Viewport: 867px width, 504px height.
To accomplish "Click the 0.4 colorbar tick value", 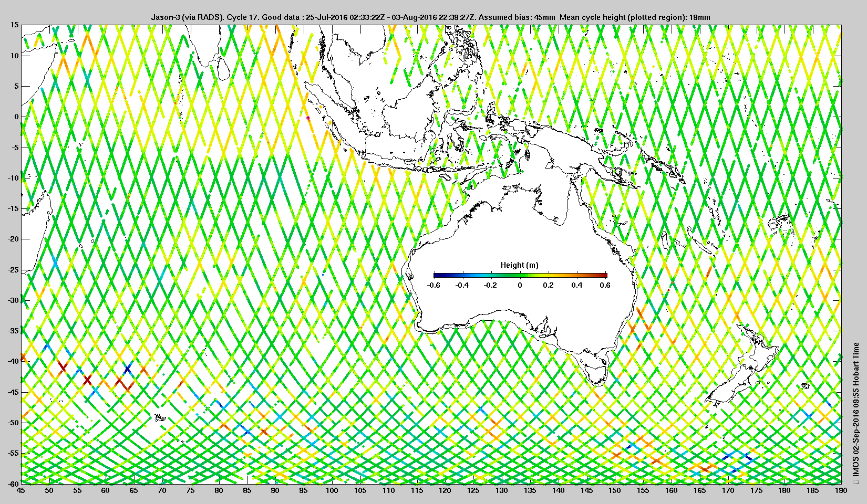I will click(576, 285).
